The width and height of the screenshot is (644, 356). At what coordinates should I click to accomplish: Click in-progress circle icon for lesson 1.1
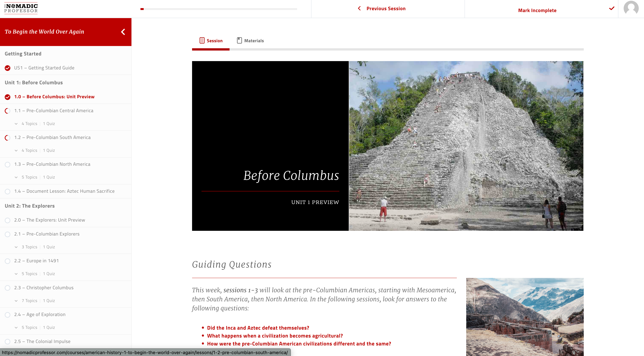point(8,111)
